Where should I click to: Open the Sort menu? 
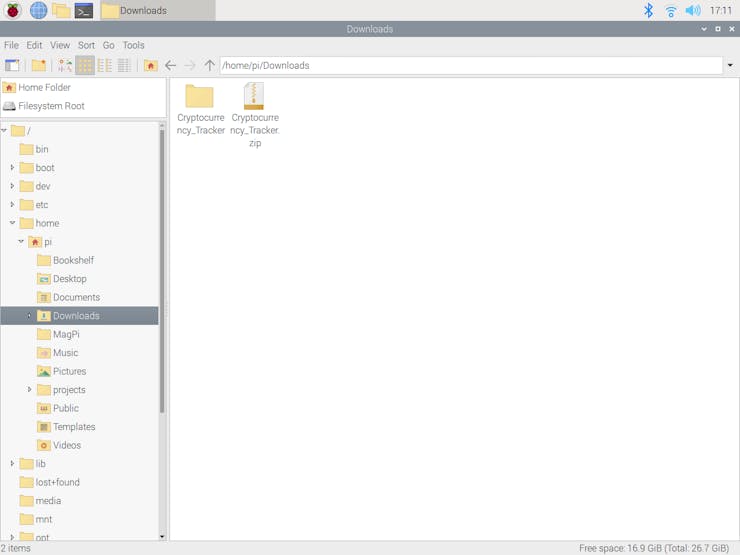tap(86, 45)
